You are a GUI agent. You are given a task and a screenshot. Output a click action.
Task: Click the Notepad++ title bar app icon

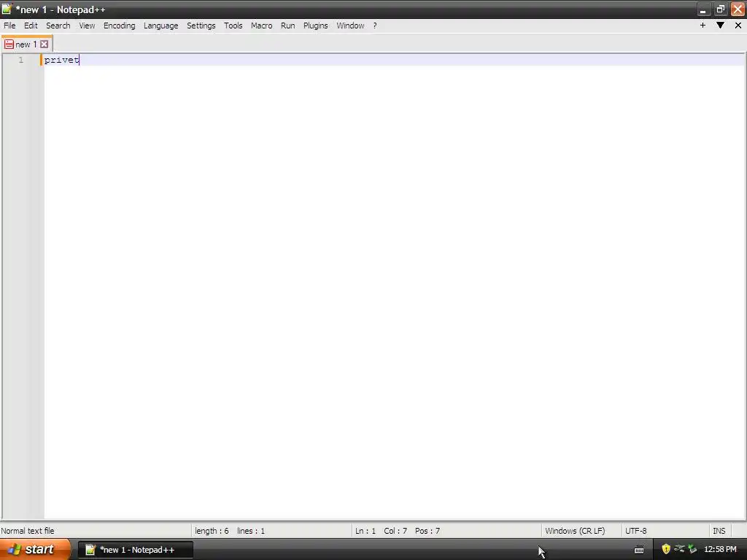[x=7, y=9]
